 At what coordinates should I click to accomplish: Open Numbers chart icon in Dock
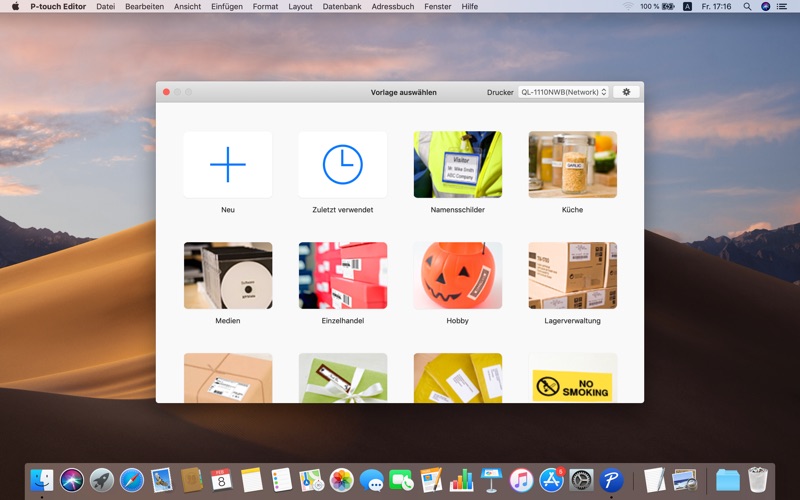coord(461,480)
